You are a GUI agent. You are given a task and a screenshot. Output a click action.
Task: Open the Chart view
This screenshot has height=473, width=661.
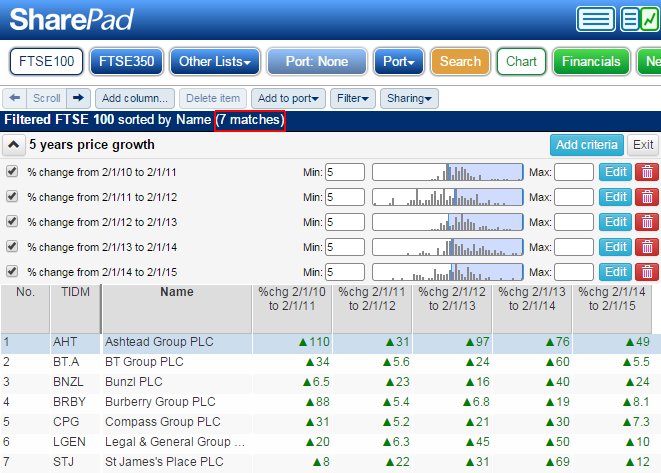(521, 62)
